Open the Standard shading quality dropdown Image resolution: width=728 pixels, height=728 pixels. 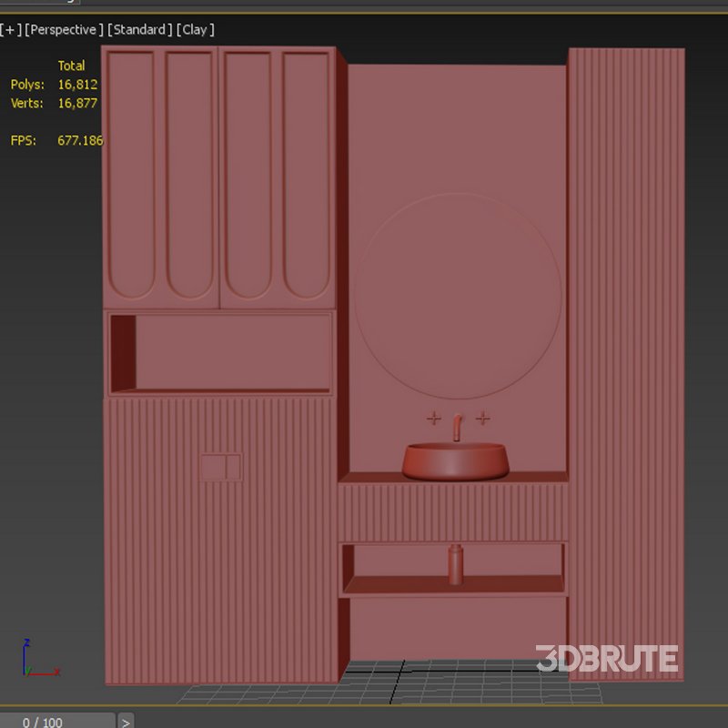(138, 29)
